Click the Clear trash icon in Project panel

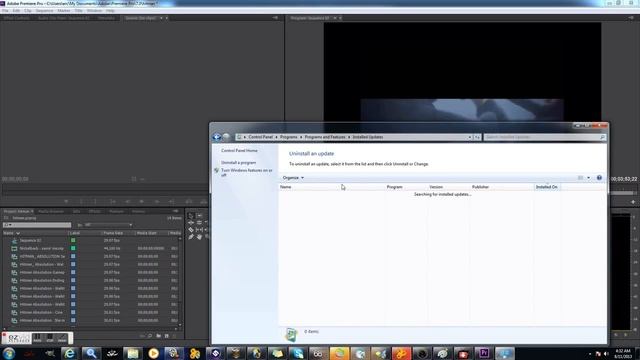click(174, 336)
